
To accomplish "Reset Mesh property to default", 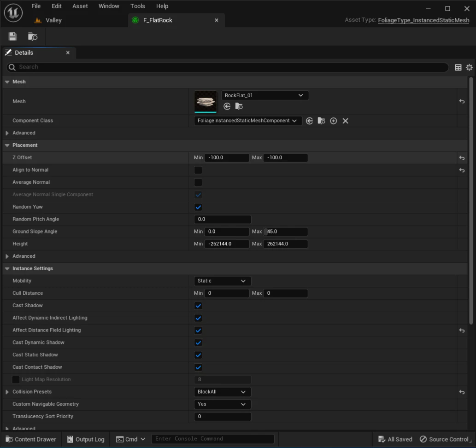I will (x=462, y=101).
